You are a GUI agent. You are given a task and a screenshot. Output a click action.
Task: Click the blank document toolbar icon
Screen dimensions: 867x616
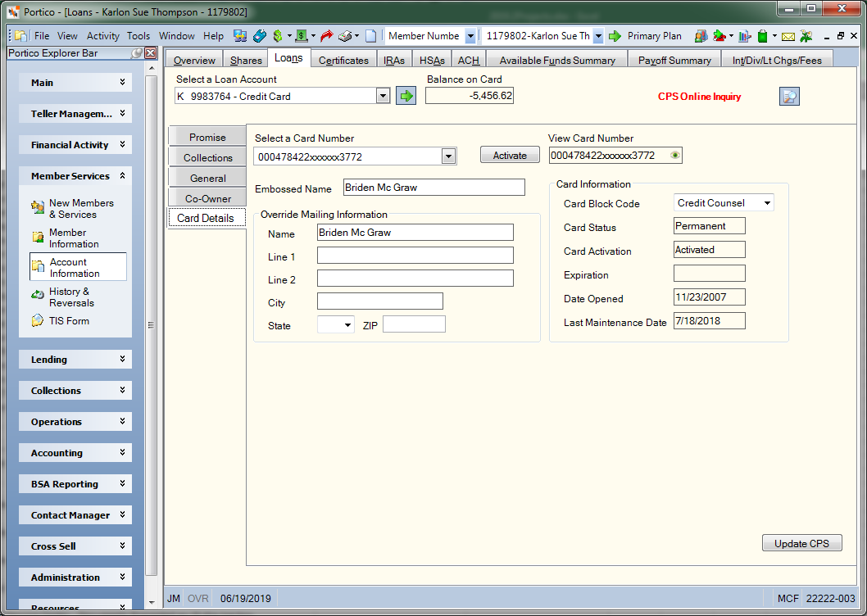(x=371, y=36)
